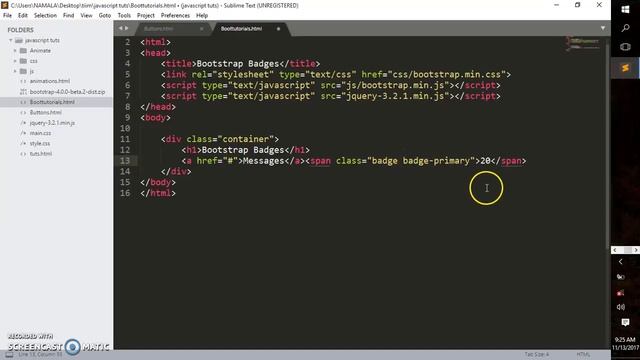640x360 pixels.
Task: Click the main.css file type icon
Action: point(23,133)
